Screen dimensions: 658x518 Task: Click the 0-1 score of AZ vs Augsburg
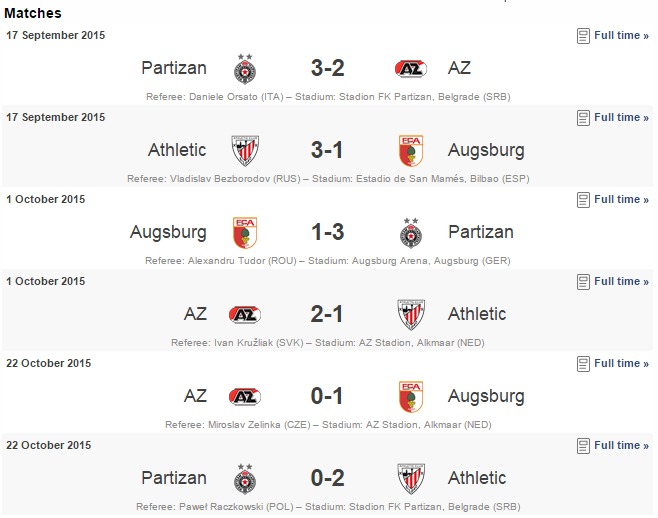[326, 396]
